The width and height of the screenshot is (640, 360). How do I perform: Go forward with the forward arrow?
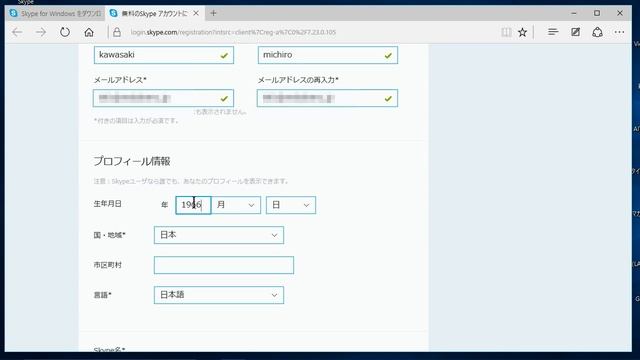coord(41,32)
